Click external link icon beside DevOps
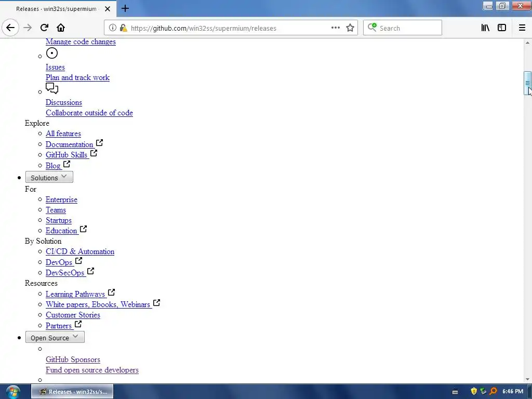 point(79,261)
